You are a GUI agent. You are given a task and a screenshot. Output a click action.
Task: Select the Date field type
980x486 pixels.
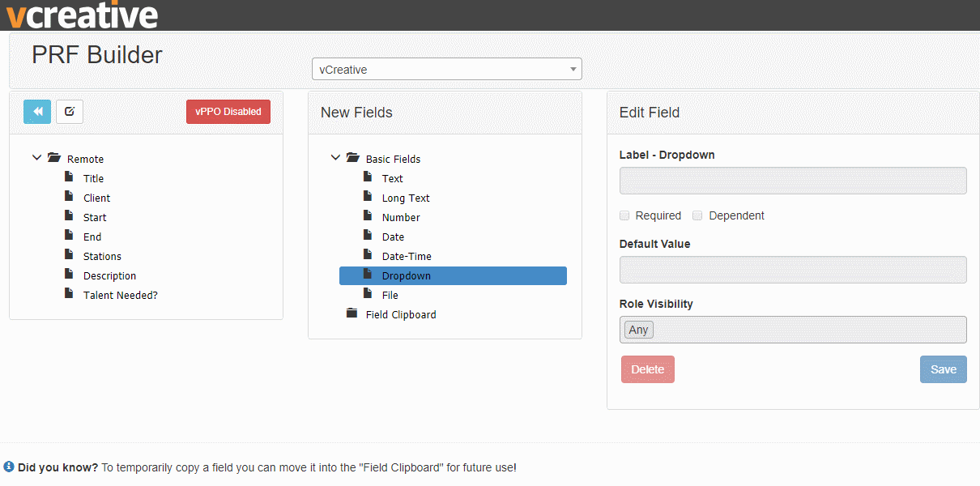coord(394,237)
